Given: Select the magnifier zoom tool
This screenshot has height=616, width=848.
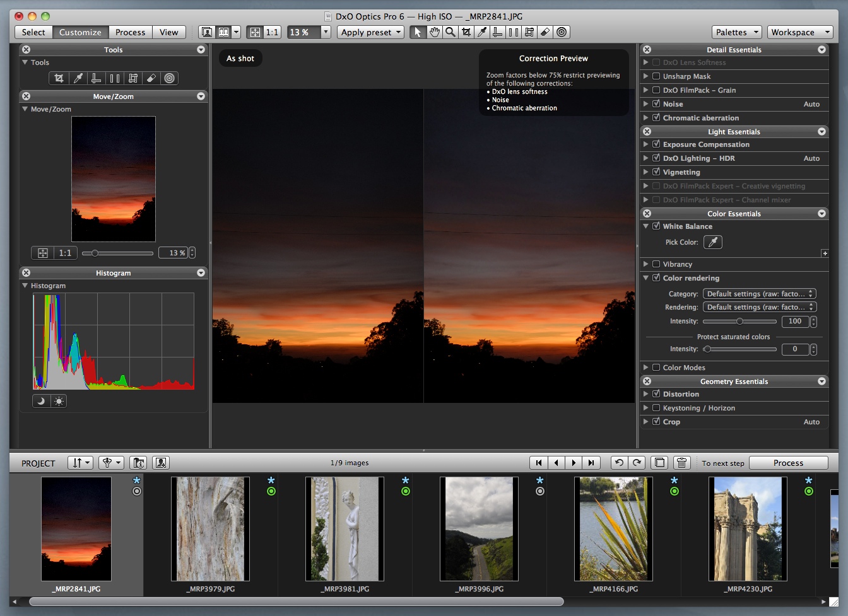Looking at the screenshot, I should (450, 32).
